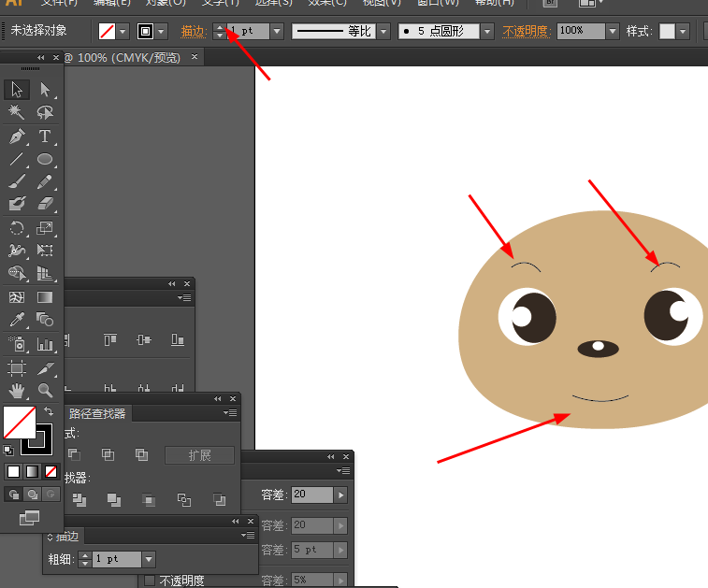Expand the opacity 100% dropdown
Viewport: 708px width, 588px height.
pos(613,31)
